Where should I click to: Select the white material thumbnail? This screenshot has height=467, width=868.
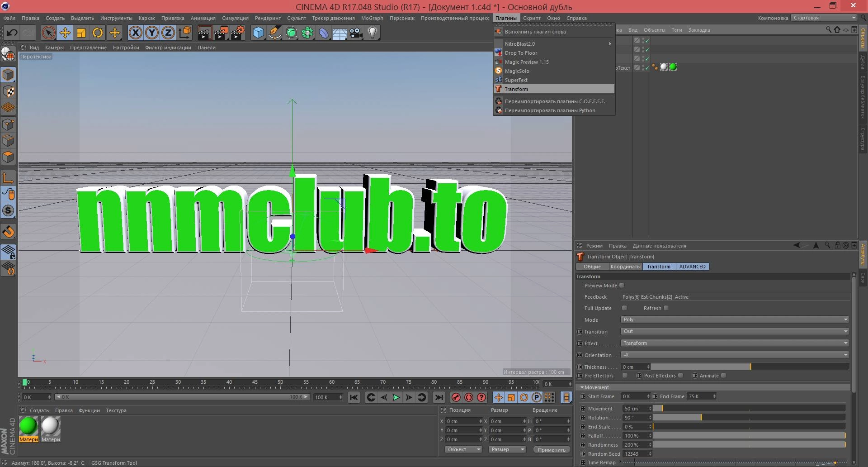click(51, 426)
